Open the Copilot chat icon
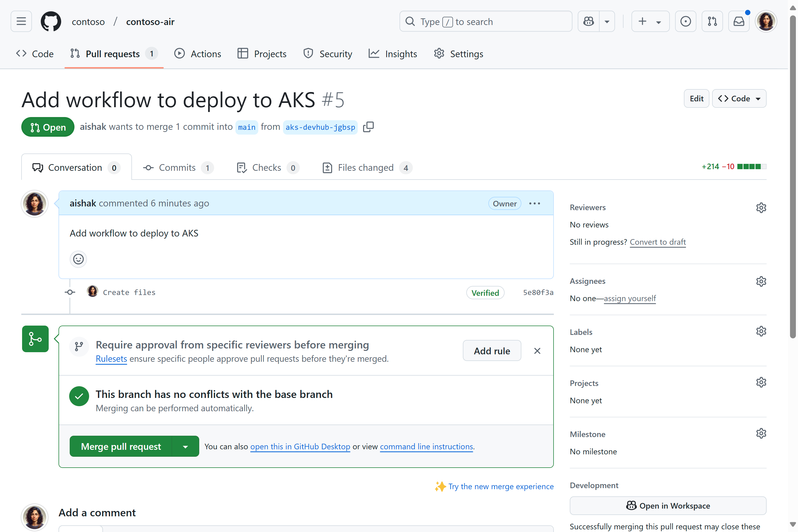The image size is (798, 532). (589, 21)
